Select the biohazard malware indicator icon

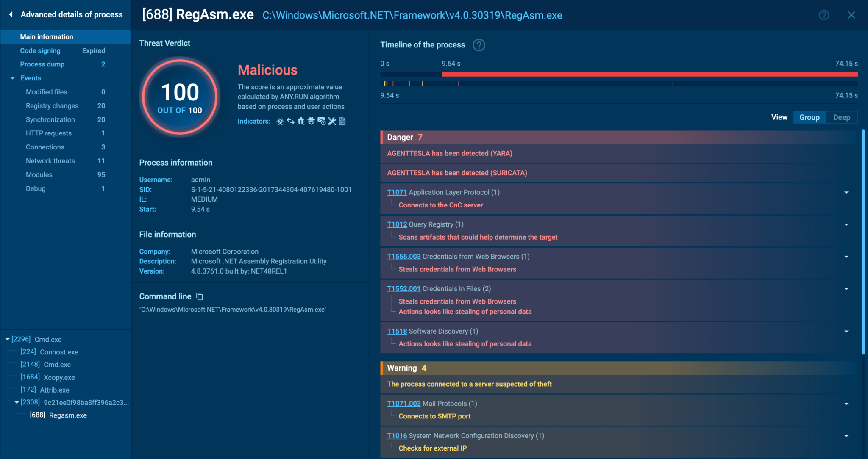[x=280, y=122]
